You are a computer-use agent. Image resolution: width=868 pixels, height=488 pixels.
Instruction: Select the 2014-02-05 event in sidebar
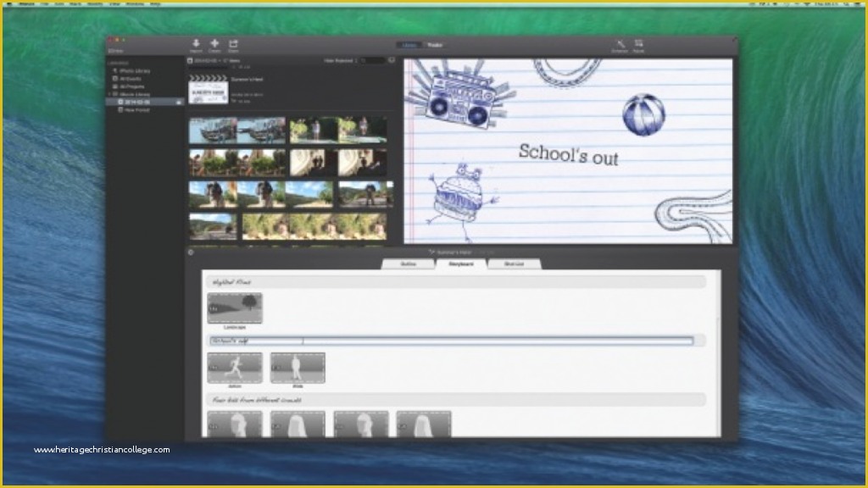pyautogui.click(x=145, y=102)
